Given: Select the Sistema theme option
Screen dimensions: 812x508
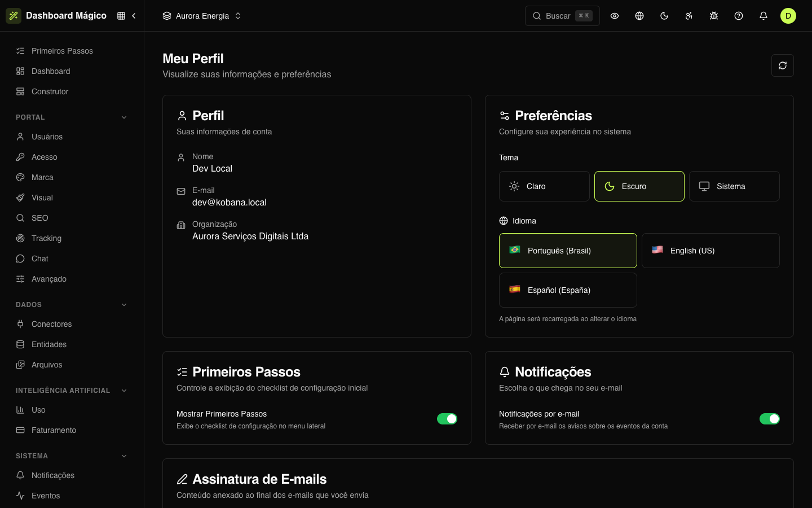Looking at the screenshot, I should (x=734, y=186).
